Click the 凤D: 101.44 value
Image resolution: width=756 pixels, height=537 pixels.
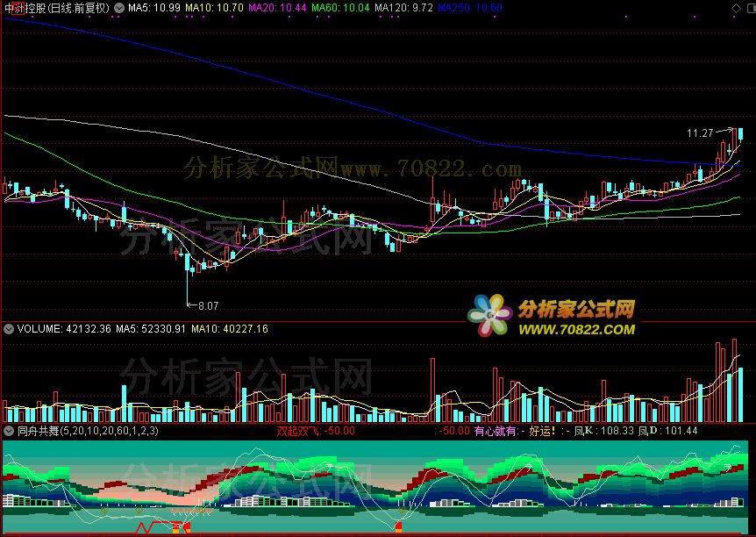(667, 431)
